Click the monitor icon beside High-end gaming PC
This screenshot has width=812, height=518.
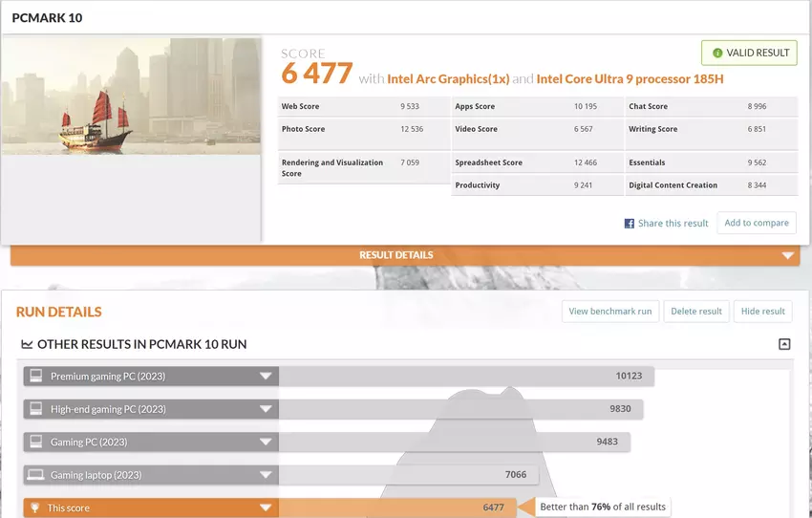point(36,409)
